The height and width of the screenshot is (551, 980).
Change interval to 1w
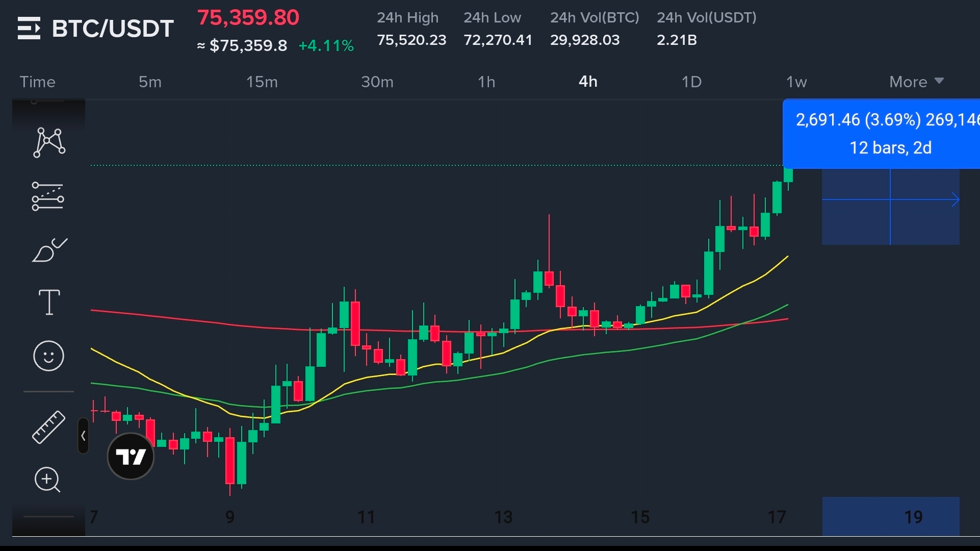pos(796,82)
